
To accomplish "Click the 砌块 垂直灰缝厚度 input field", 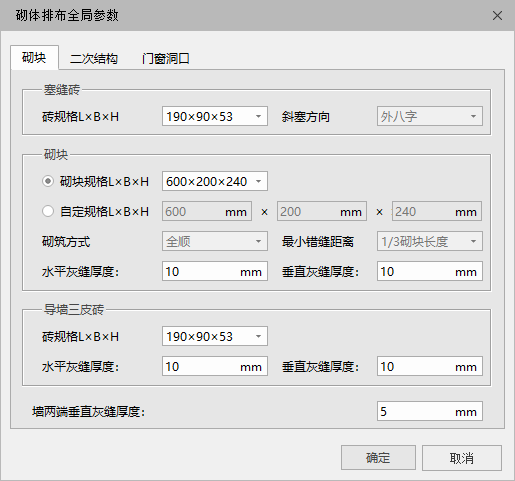I will [430, 271].
